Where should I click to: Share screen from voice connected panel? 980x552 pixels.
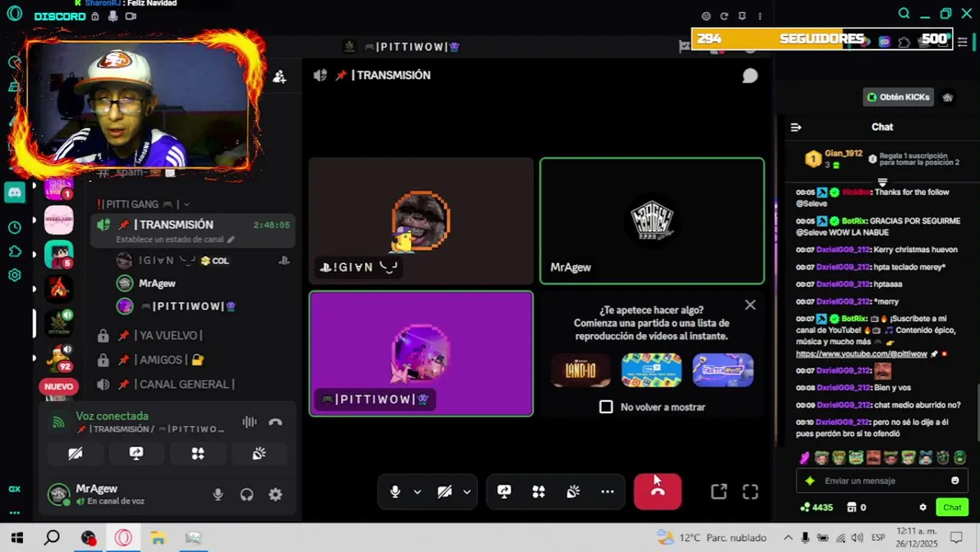pos(136,454)
